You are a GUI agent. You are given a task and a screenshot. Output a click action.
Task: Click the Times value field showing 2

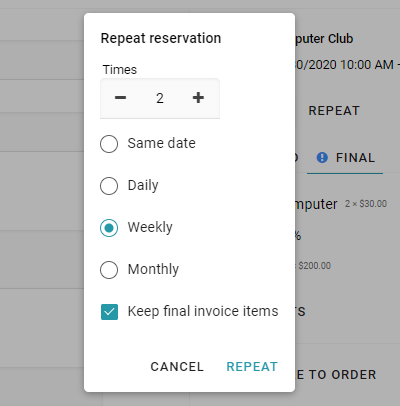point(160,98)
